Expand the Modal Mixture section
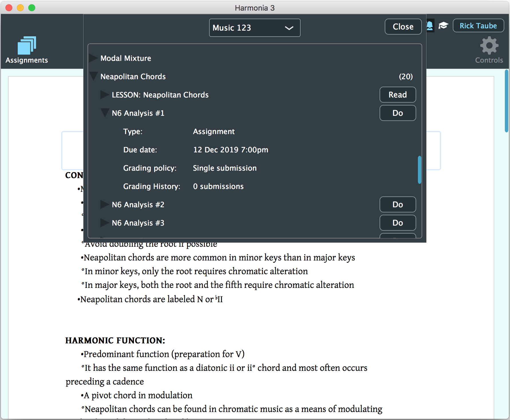Viewport: 510px width, 420px height. pyautogui.click(x=93, y=58)
